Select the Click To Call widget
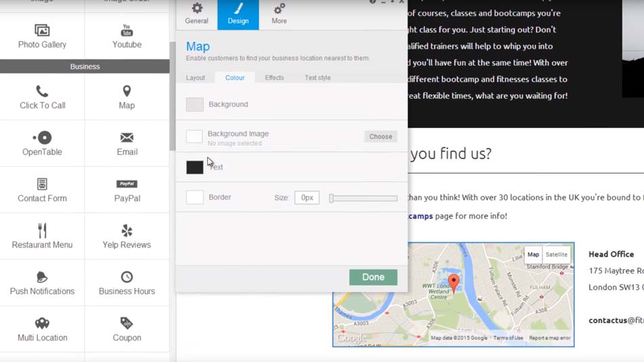 click(42, 97)
